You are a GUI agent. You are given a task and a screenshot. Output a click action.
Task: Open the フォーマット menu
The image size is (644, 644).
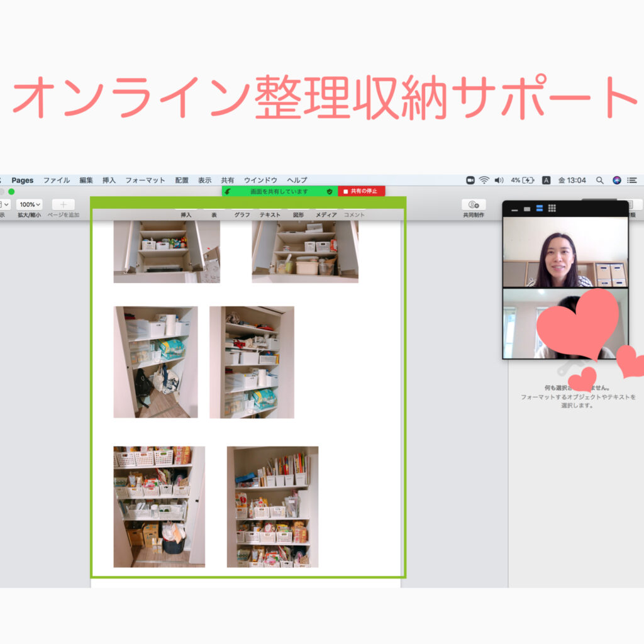pos(145,180)
